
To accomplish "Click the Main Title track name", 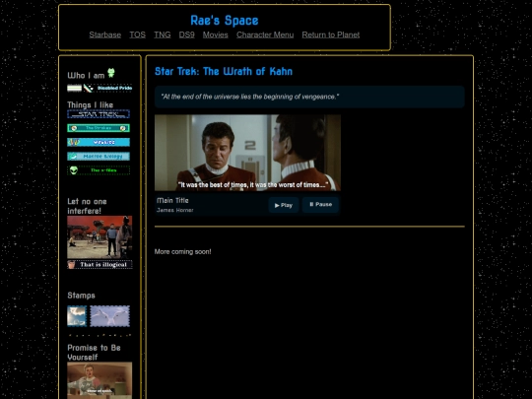I will [x=172, y=201].
